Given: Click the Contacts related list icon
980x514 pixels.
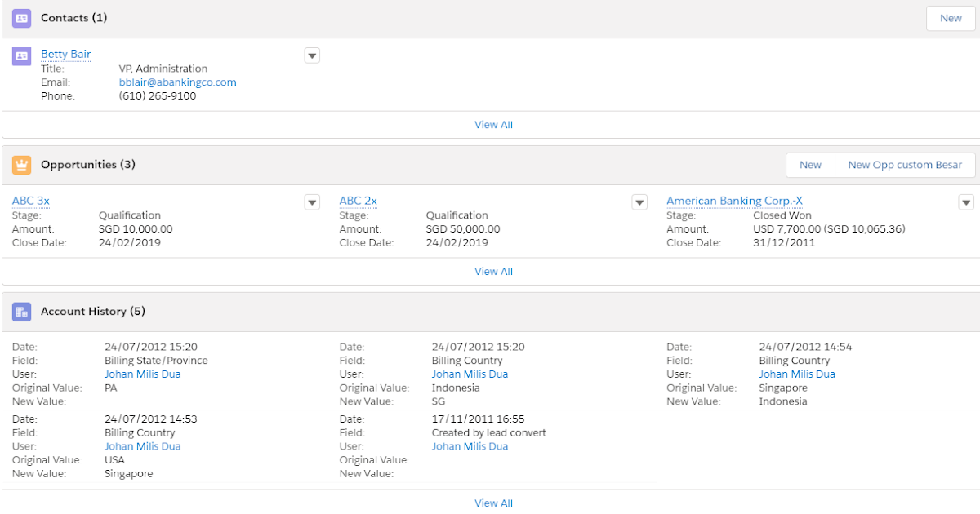Looking at the screenshot, I should tap(21, 17).
